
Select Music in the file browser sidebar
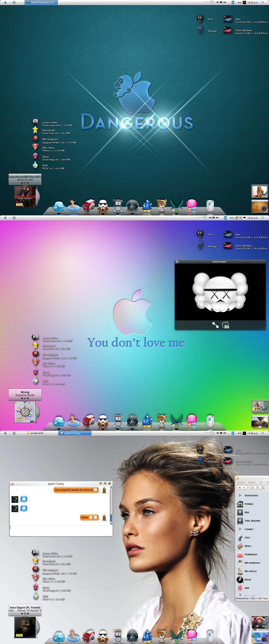pos(244,579)
